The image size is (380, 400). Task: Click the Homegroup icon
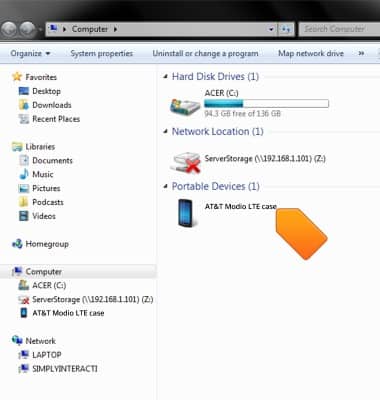17,244
